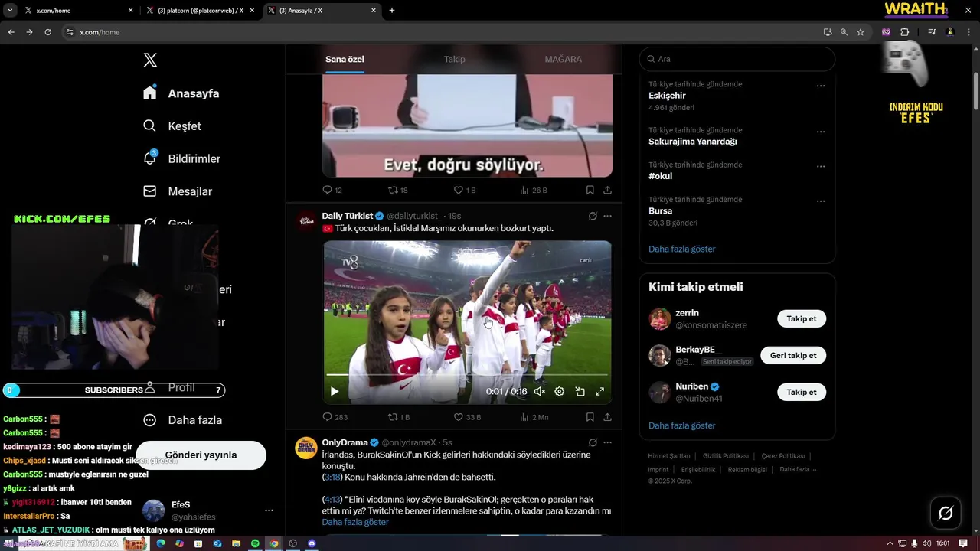Open Keşfet explore page
Viewport: 980px width, 551px height.
point(172,126)
